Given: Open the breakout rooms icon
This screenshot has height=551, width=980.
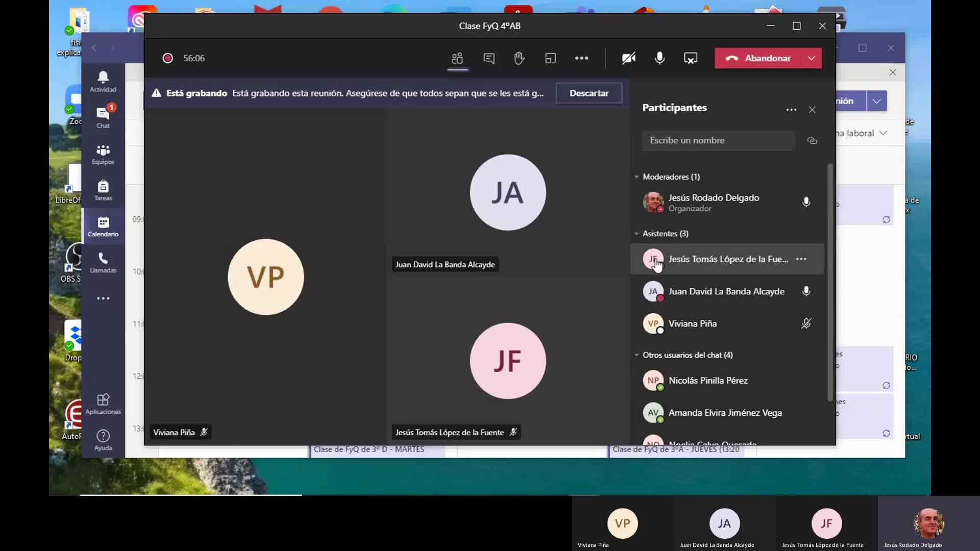Looking at the screenshot, I should [x=550, y=58].
